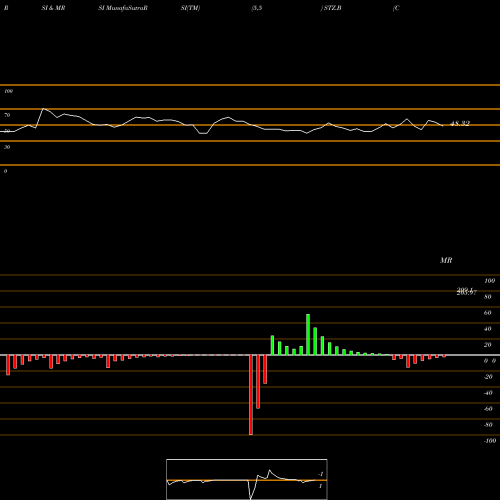This screenshot has width=500, height=500.
Task: Click the MR axis label 20
Action: coord(488,345)
